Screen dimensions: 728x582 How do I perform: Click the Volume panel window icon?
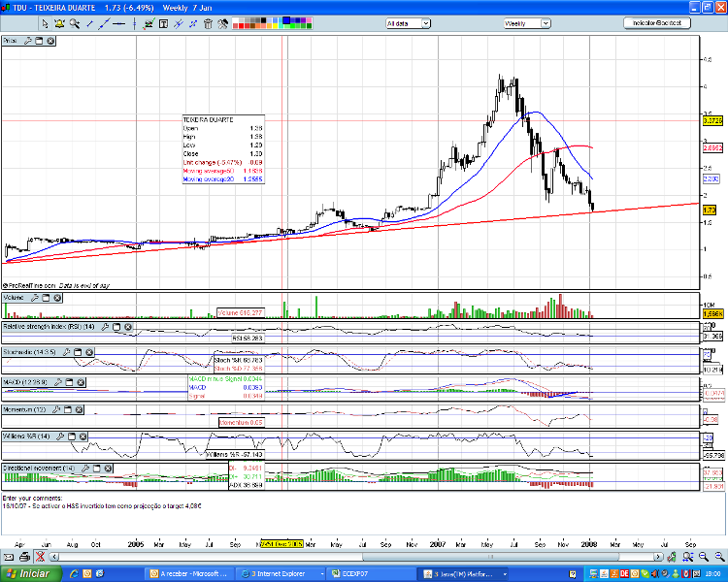tap(46, 298)
